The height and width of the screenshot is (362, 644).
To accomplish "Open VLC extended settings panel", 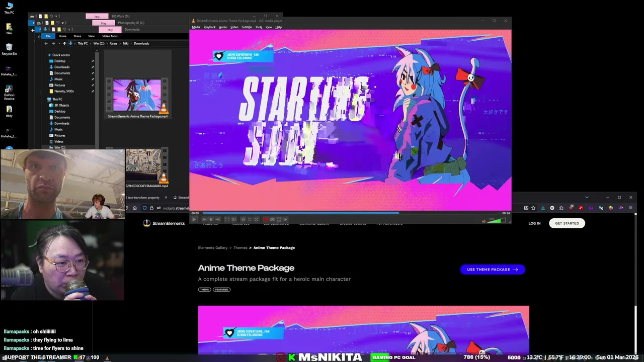I will tap(233, 219).
